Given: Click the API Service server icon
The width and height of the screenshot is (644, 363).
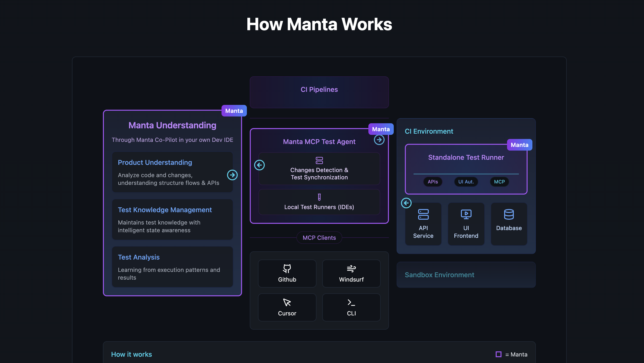Looking at the screenshot, I should click(x=423, y=214).
